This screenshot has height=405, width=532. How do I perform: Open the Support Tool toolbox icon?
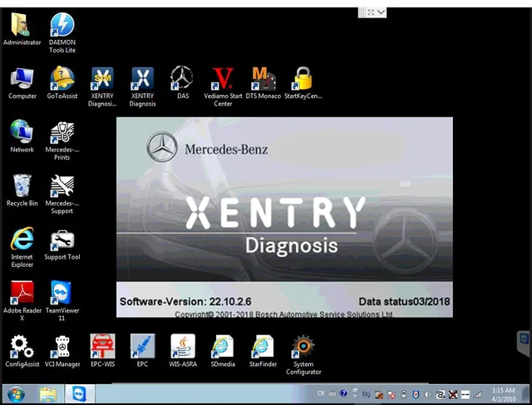[x=62, y=245]
